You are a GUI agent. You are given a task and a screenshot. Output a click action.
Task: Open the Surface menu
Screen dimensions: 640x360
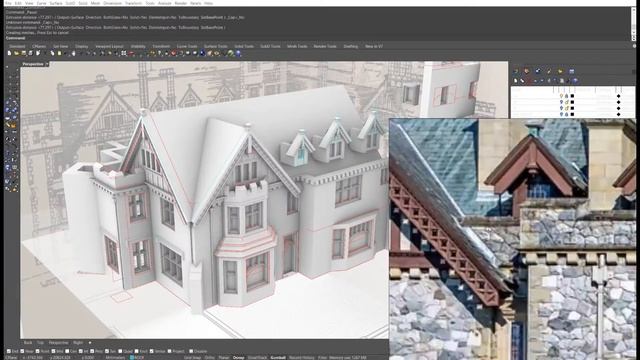(x=56, y=3)
